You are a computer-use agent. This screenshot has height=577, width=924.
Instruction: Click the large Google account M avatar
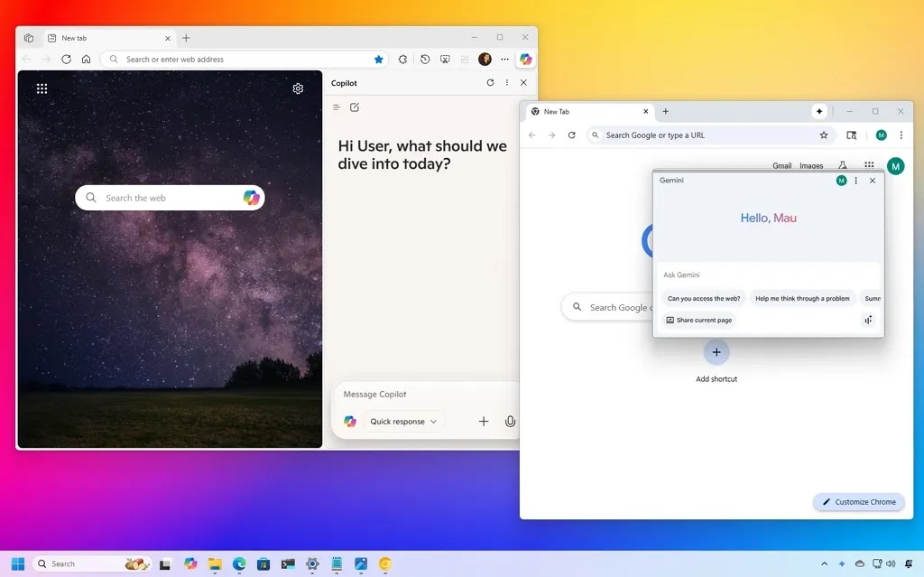pos(896,166)
